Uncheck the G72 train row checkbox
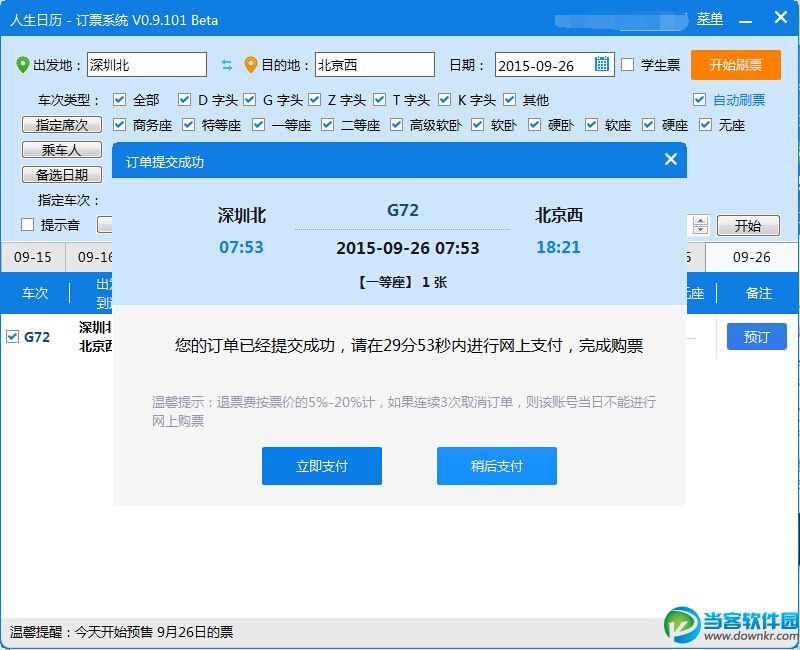Image resolution: width=800 pixels, height=650 pixels. tap(12, 337)
